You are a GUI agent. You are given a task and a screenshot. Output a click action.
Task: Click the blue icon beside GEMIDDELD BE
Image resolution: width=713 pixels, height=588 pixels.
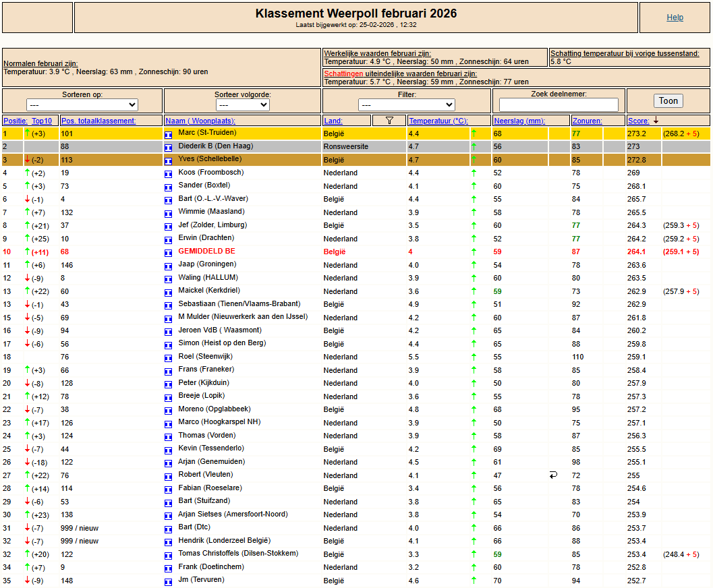(169, 252)
